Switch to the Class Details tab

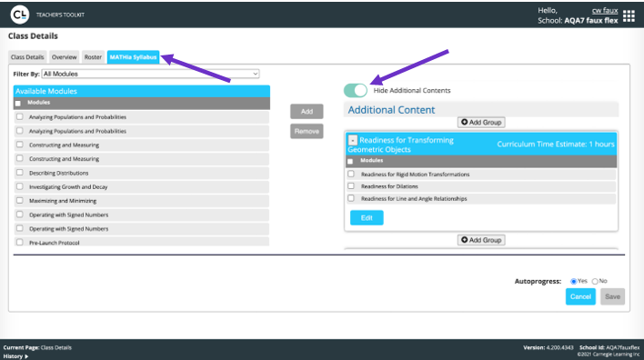(27, 57)
